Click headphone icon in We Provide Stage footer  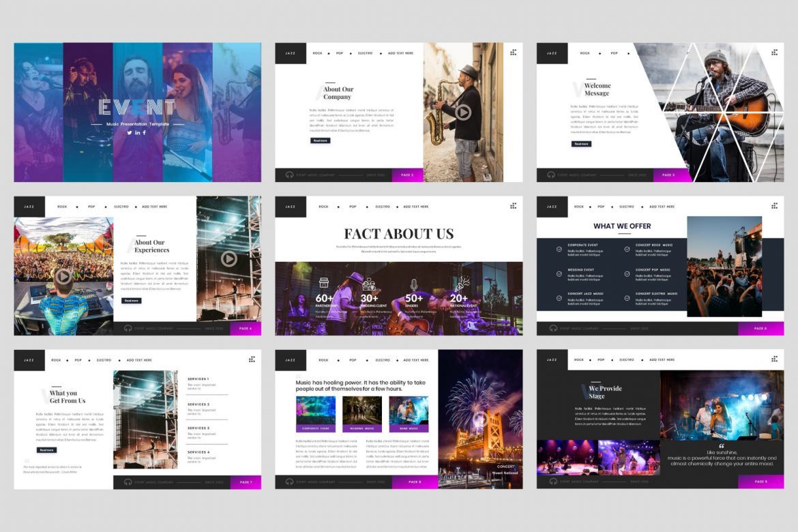coord(553,481)
